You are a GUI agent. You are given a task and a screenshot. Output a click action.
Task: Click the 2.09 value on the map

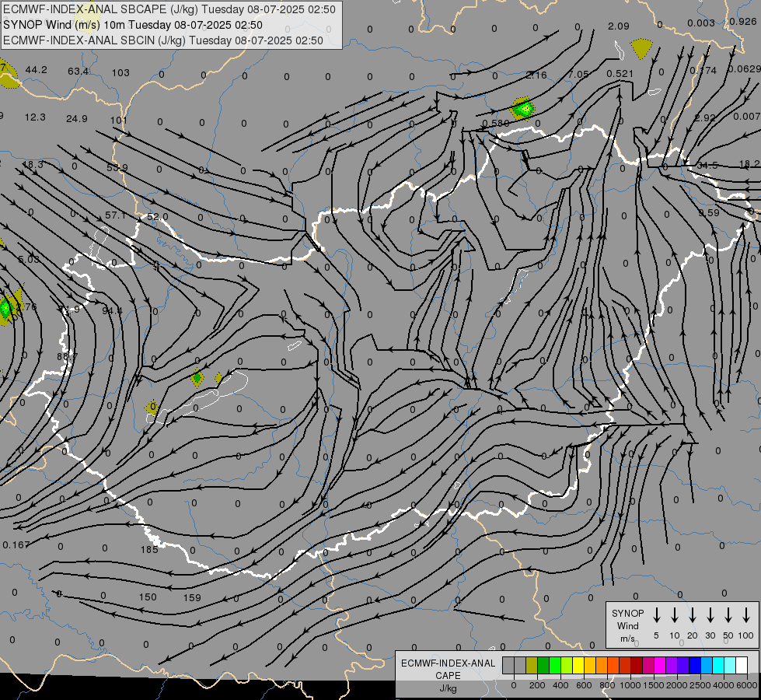pos(618,26)
